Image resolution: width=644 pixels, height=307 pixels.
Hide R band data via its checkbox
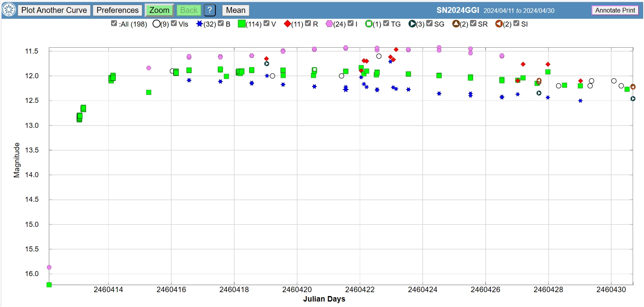click(x=308, y=23)
